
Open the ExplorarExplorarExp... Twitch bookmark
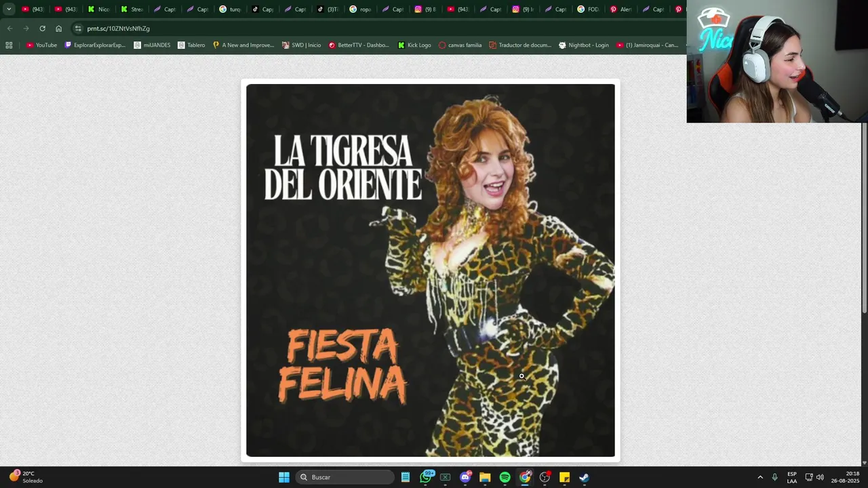click(95, 45)
